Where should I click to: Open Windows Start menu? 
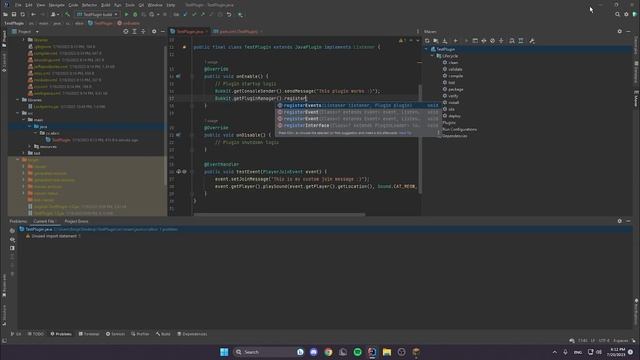(x=224, y=352)
